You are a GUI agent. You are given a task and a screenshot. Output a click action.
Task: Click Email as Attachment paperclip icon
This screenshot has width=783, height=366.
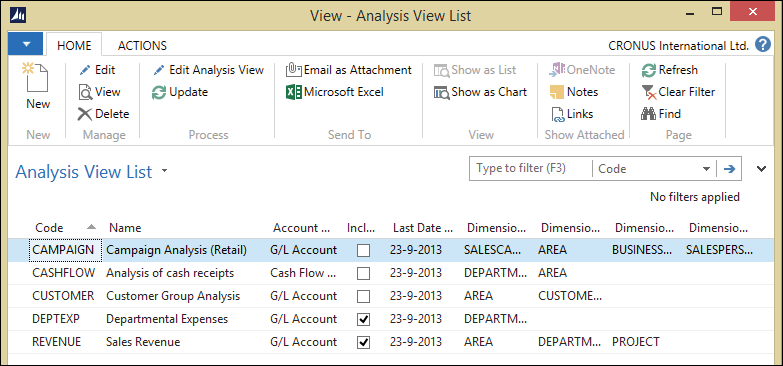tap(293, 70)
